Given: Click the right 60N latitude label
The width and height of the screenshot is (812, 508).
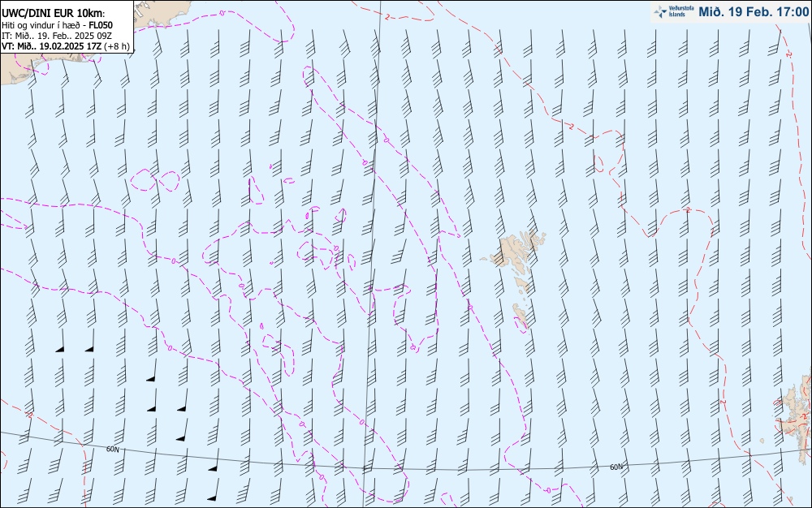Looking at the screenshot, I should pyautogui.click(x=616, y=467).
